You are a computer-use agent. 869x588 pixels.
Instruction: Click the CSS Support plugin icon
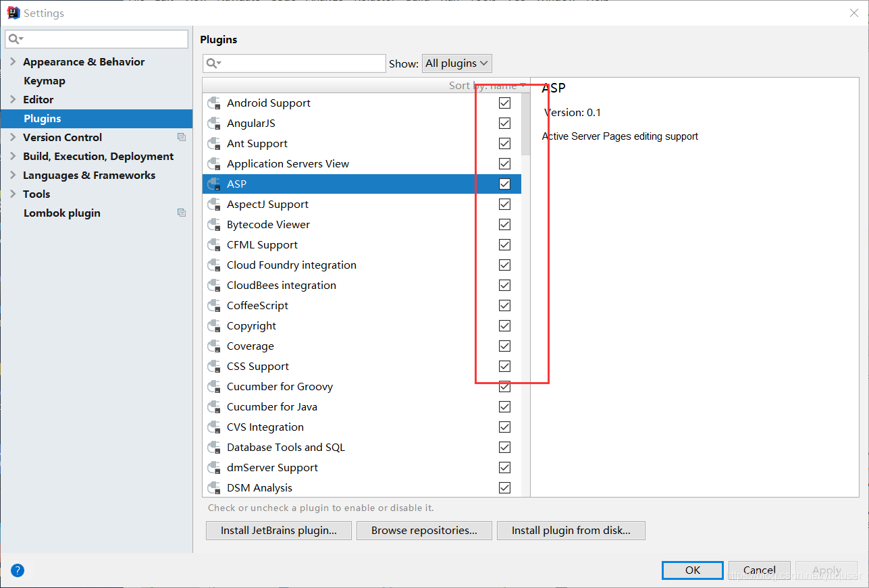[215, 367]
